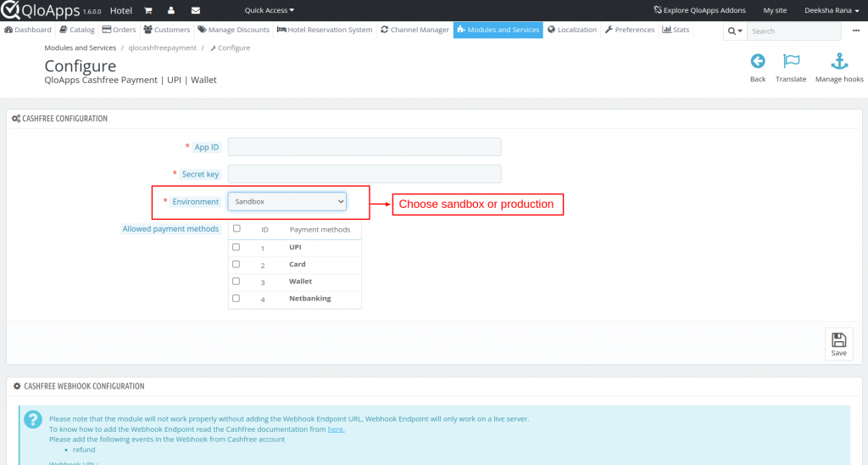
Task: Open Stats menu
Action: (676, 30)
